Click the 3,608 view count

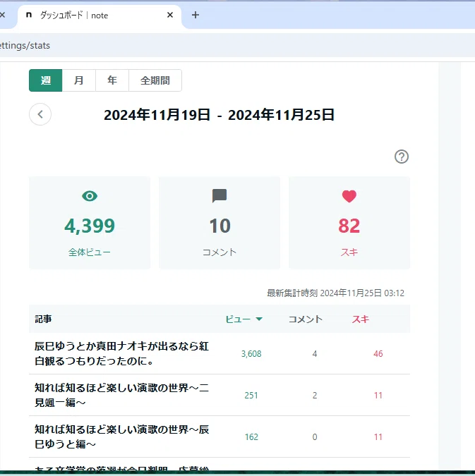click(x=251, y=354)
